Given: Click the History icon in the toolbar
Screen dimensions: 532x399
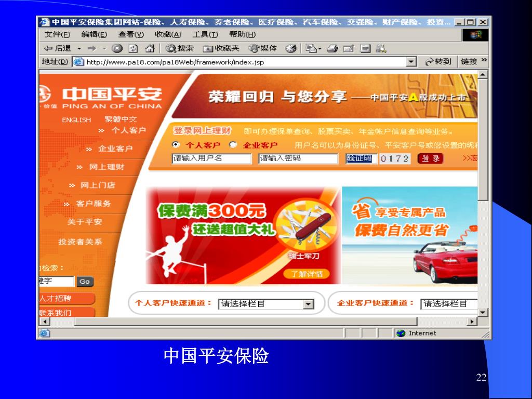Looking at the screenshot, I should [x=291, y=48].
